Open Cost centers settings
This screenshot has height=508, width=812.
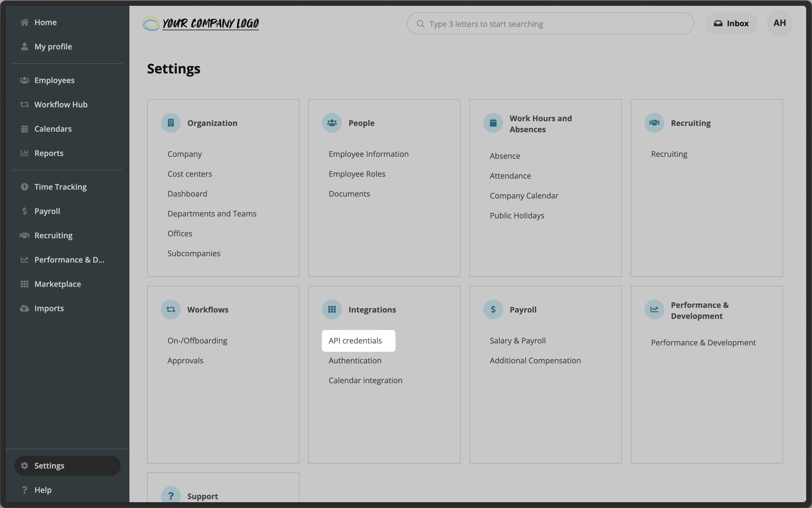pos(189,174)
